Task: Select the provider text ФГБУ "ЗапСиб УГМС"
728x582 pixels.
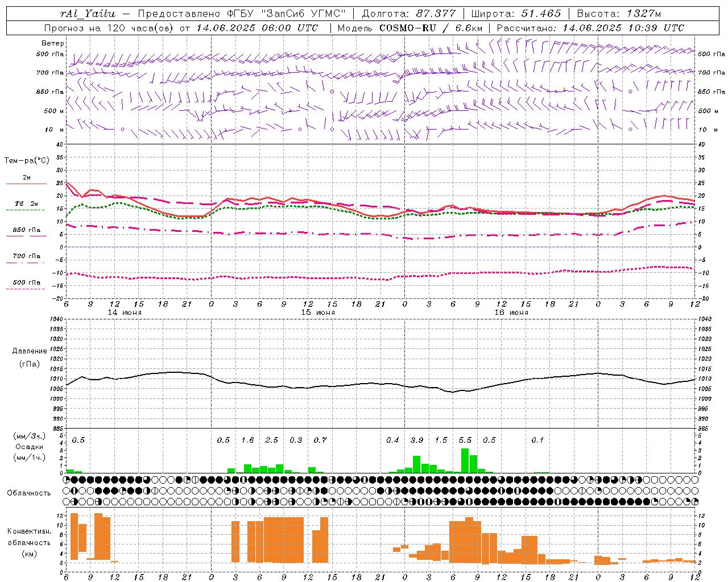Action: point(286,14)
